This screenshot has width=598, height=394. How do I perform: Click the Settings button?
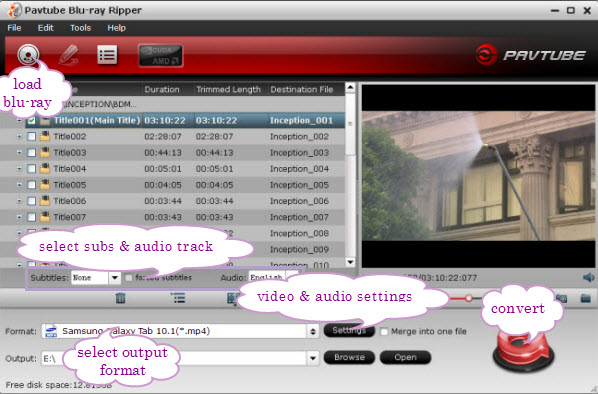[349, 330]
